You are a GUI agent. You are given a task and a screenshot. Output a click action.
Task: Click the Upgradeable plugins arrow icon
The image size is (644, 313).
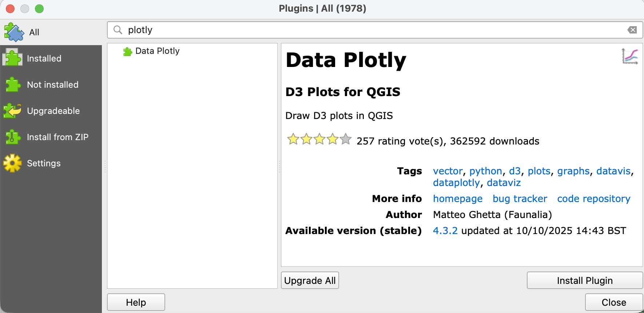click(x=13, y=111)
